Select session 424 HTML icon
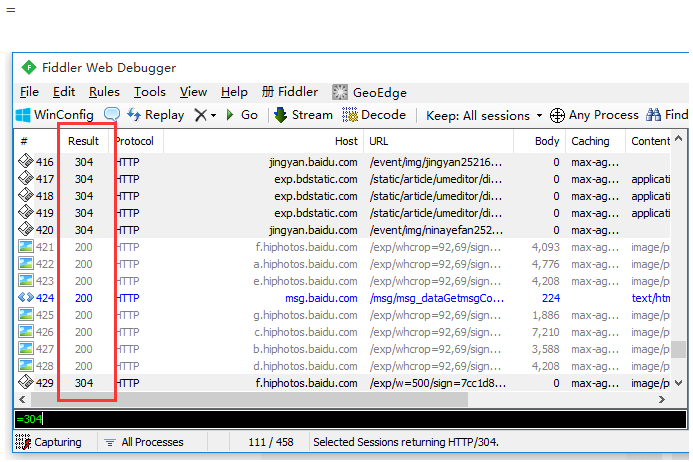Image resolution: width=693 pixels, height=462 pixels. tap(26, 298)
